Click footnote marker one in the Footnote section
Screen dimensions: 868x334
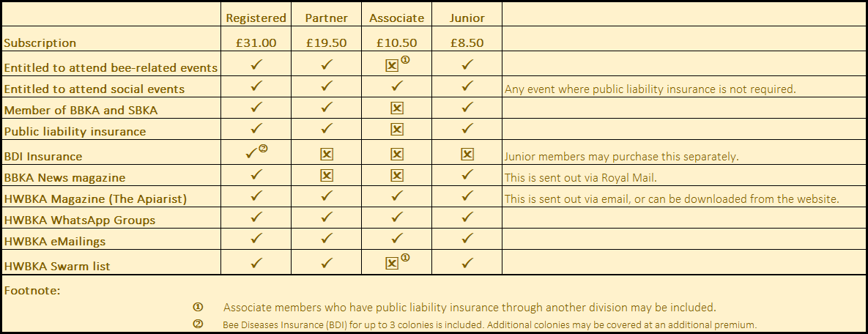pyautogui.click(x=197, y=307)
